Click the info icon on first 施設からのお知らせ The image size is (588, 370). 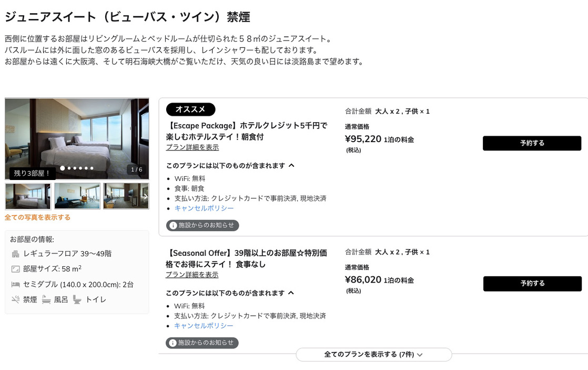click(x=174, y=225)
